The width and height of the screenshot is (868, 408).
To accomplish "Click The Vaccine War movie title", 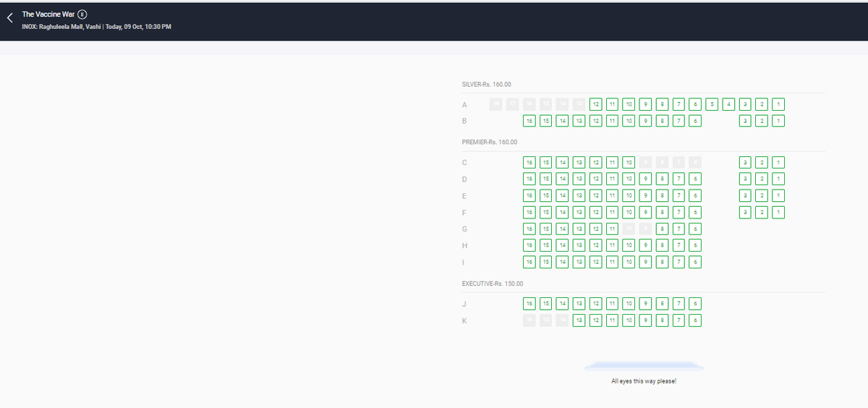I will (48, 14).
